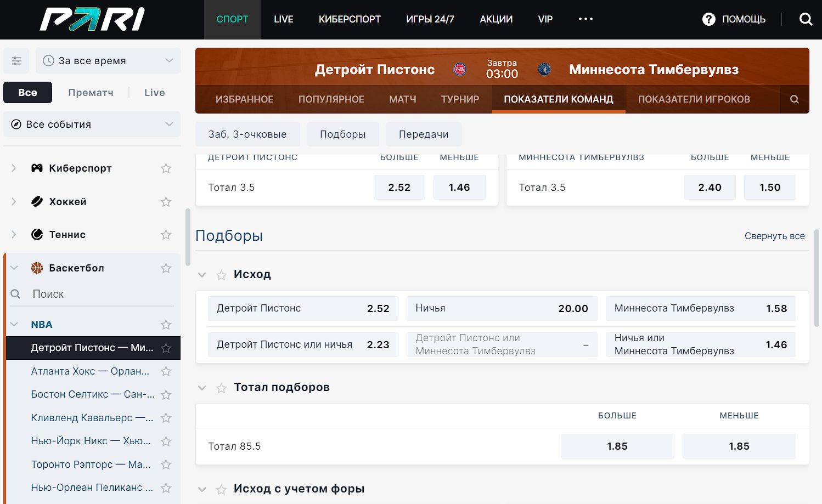Image resolution: width=822 pixels, height=504 pixels.
Task: Click the PARI logo
Action: [x=92, y=19]
